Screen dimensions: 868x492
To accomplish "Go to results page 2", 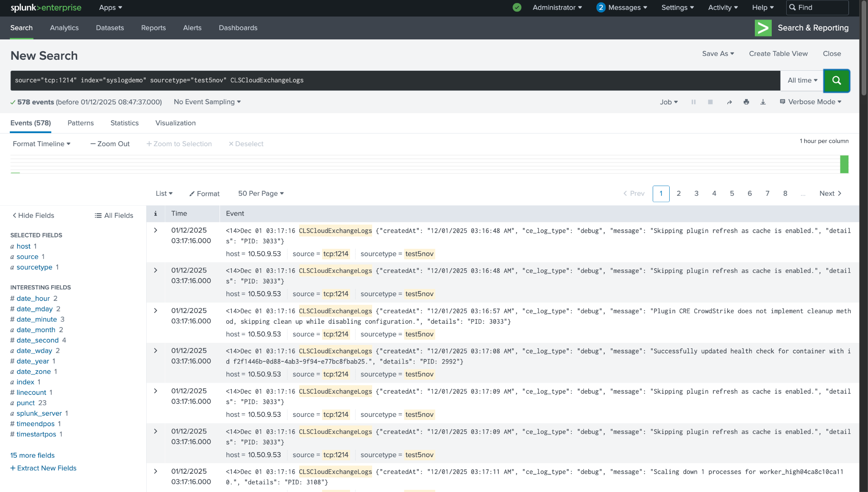I will (679, 194).
